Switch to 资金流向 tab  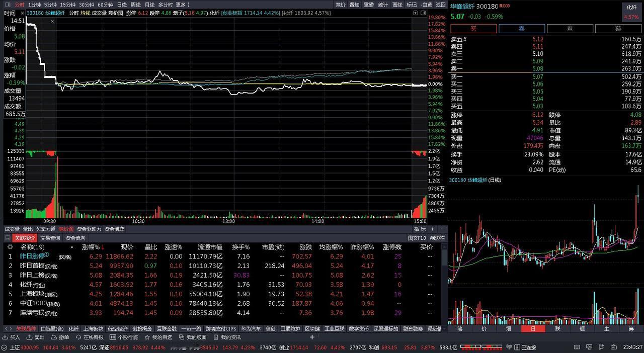click(76, 238)
